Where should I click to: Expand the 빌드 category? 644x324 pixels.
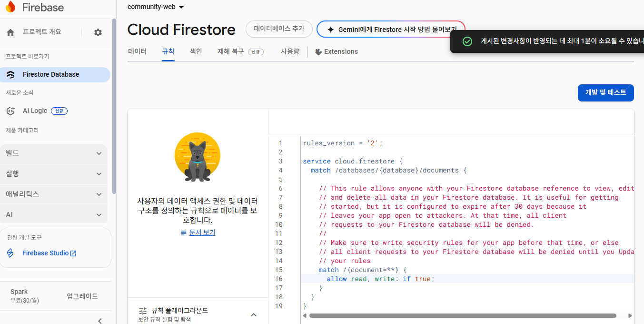click(x=53, y=153)
